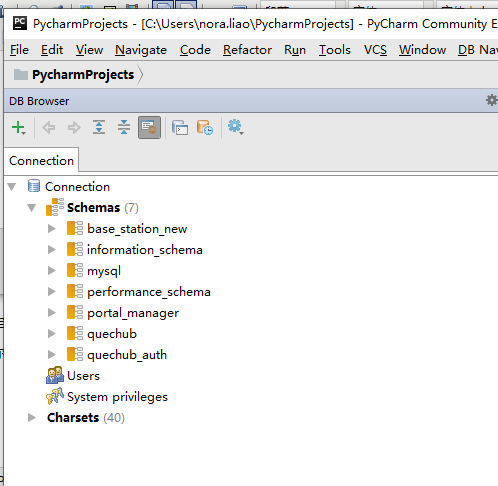Click the quechub schema icon
The image size is (498, 486).
(75, 334)
